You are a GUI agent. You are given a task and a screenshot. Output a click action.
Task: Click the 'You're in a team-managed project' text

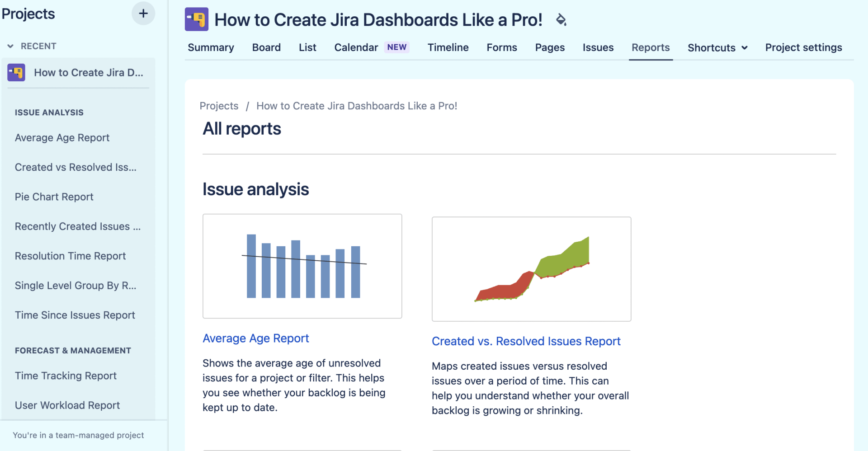point(78,435)
